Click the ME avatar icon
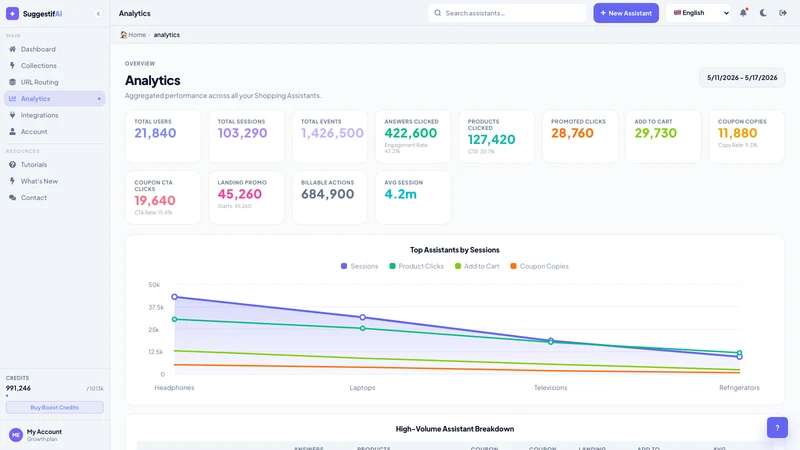Screen dimensions: 800x450 click(x=16, y=435)
